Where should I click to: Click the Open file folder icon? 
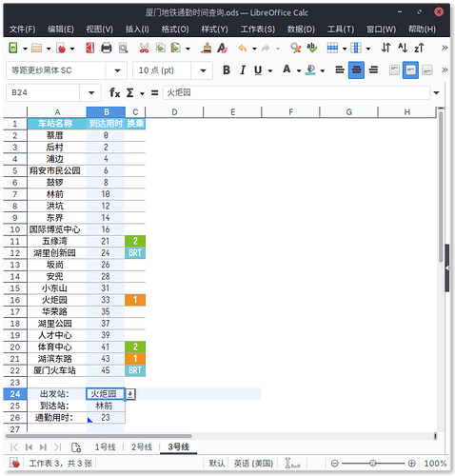point(37,49)
